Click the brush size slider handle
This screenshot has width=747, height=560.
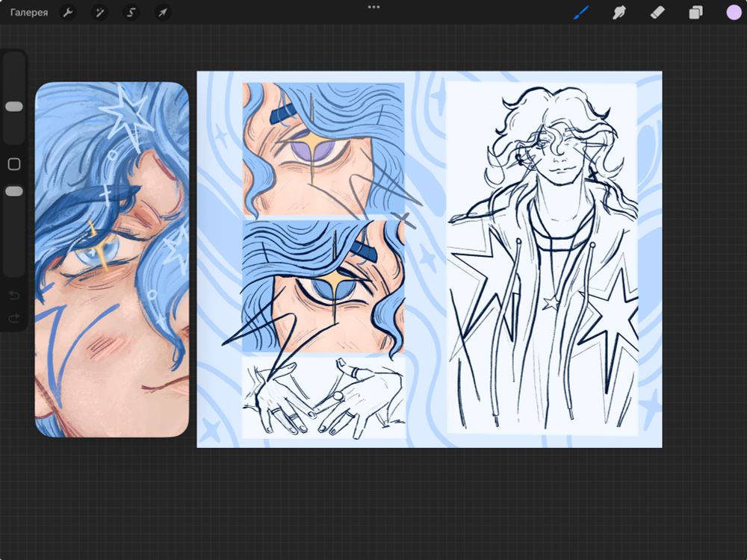point(14,106)
